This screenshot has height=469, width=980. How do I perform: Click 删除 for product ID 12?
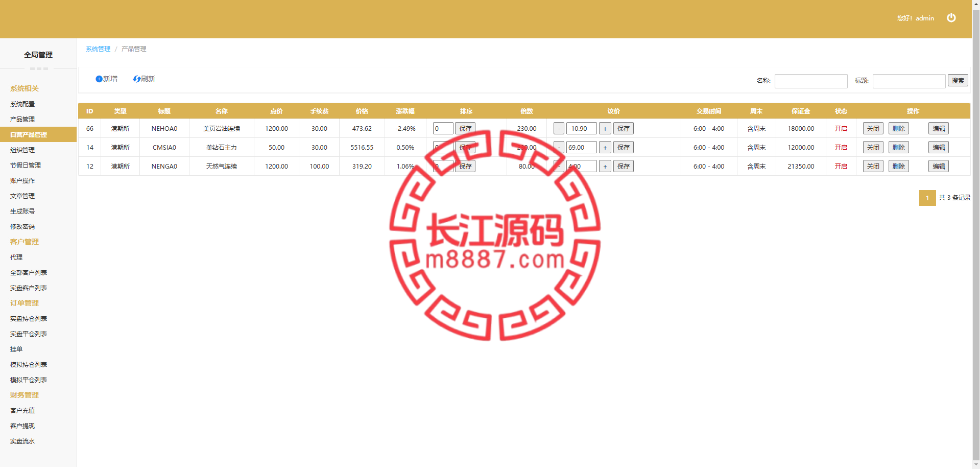coord(899,166)
